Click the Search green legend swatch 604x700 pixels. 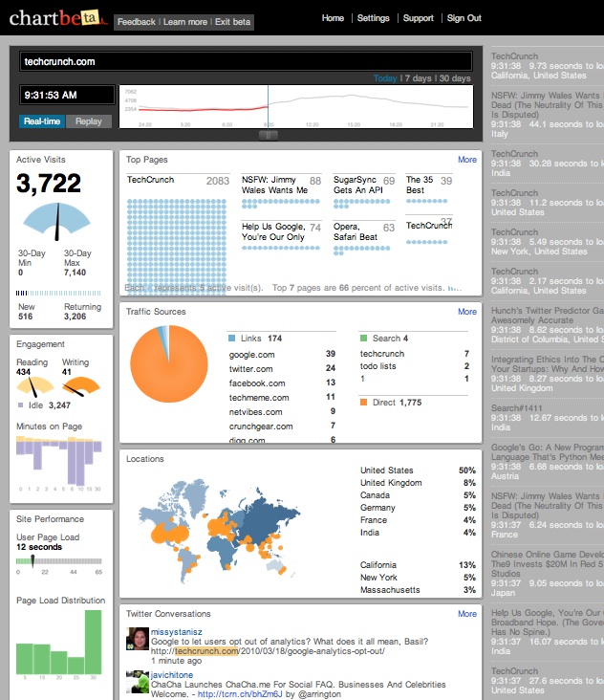coord(363,339)
